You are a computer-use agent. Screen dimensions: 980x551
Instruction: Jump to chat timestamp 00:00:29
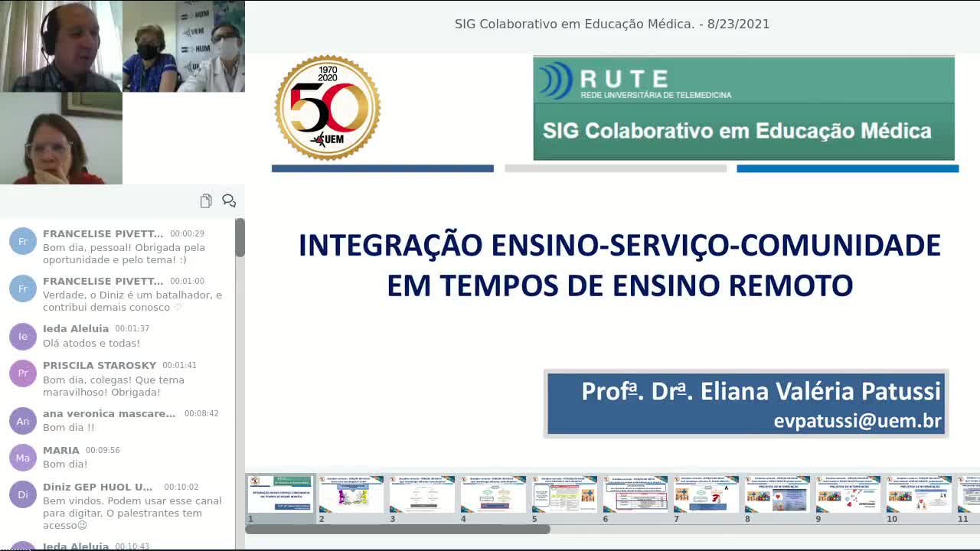[x=187, y=234]
